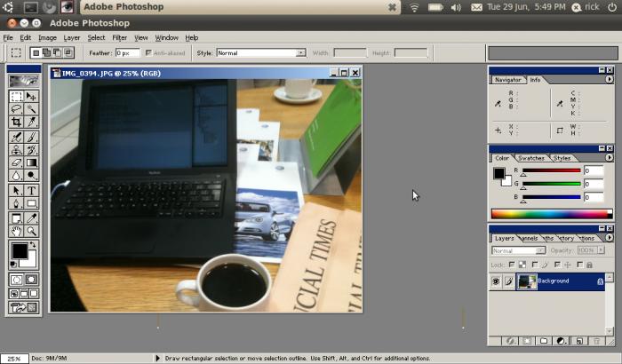Click the zoom percentage field showing 25%
The image size is (622, 364).
coord(14,359)
